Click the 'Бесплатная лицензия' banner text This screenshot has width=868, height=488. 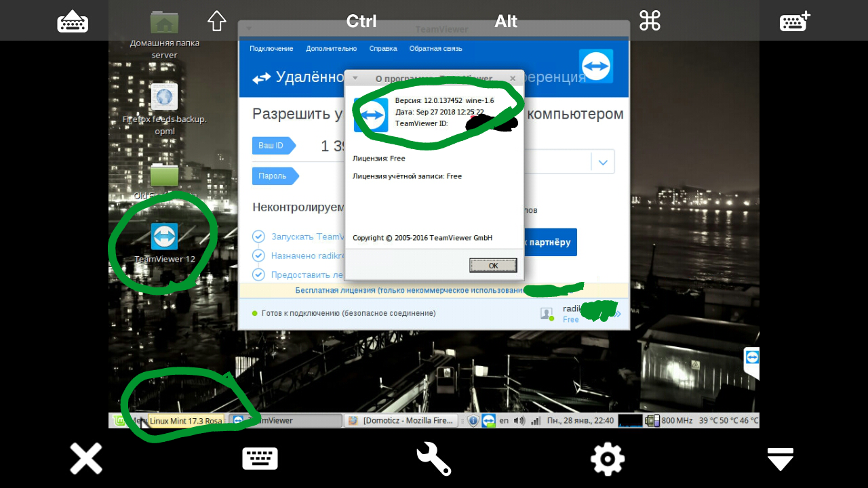coord(410,290)
